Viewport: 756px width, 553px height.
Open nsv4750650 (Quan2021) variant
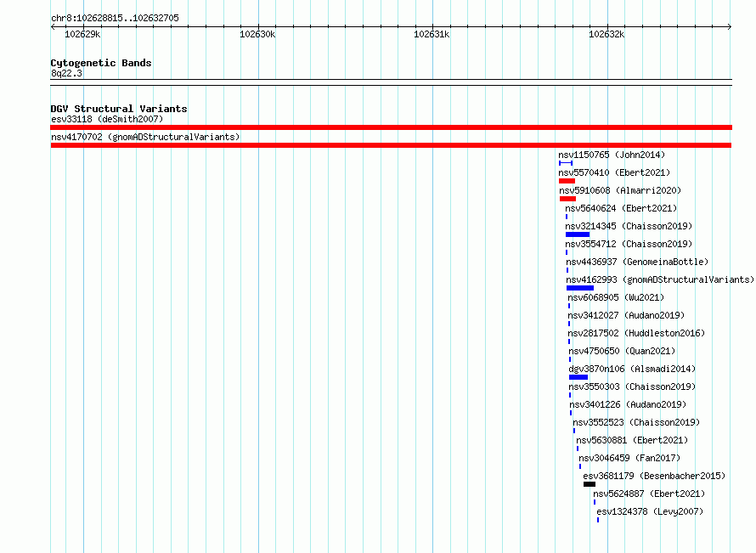[622, 351]
